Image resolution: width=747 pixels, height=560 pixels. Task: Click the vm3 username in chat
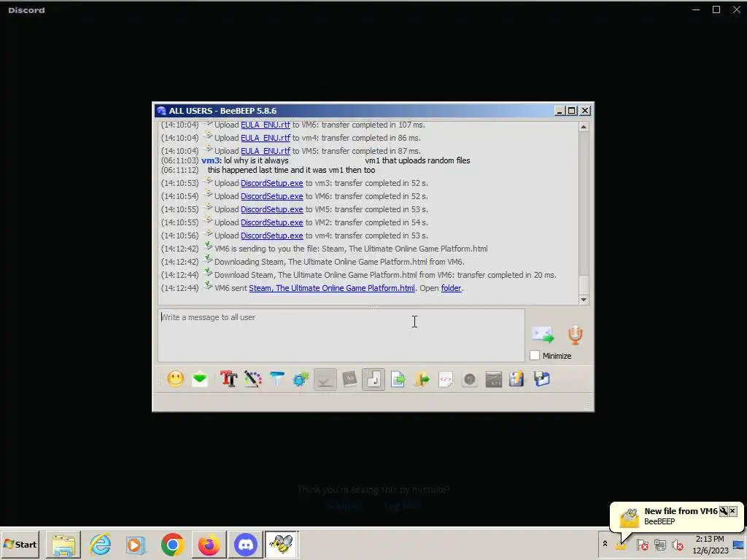(211, 160)
